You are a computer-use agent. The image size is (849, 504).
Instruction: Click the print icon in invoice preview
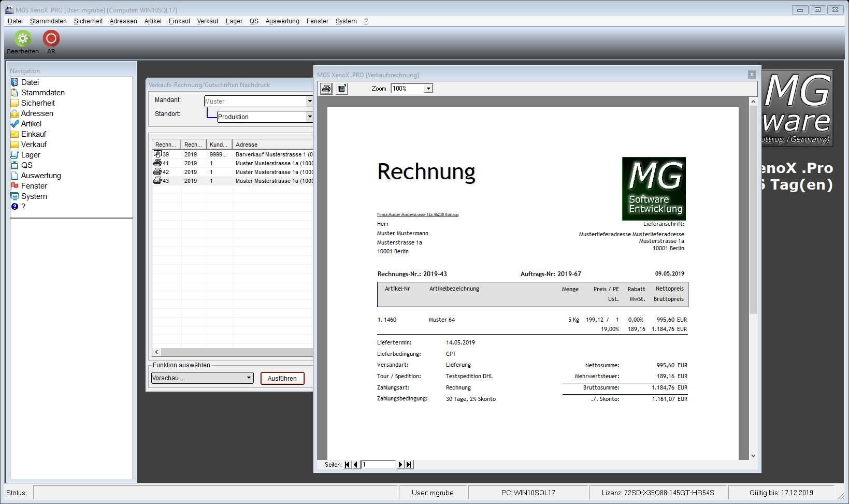326,89
